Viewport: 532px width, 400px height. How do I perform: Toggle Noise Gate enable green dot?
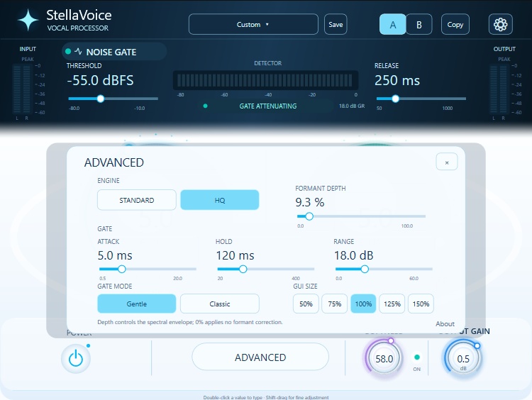pos(68,51)
